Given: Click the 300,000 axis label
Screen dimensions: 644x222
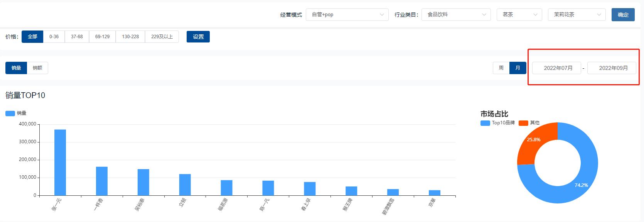Looking at the screenshot, I should coord(27,142).
